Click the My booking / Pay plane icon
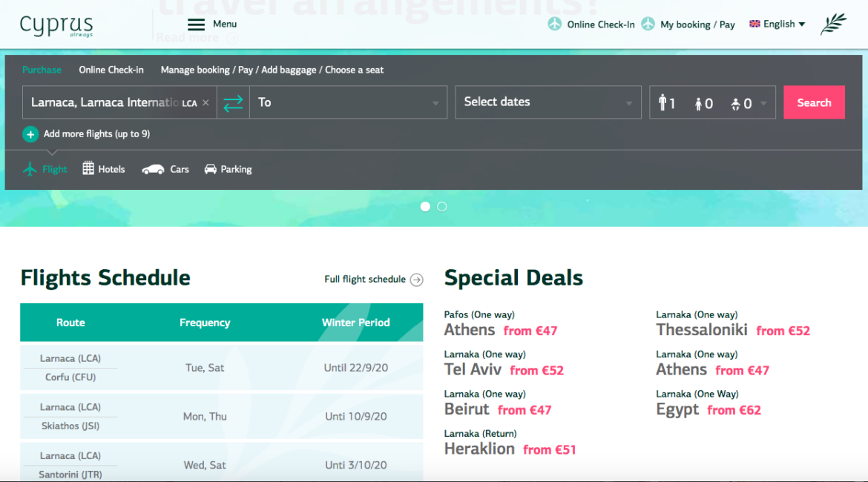This screenshot has height=482, width=868. coord(648,24)
